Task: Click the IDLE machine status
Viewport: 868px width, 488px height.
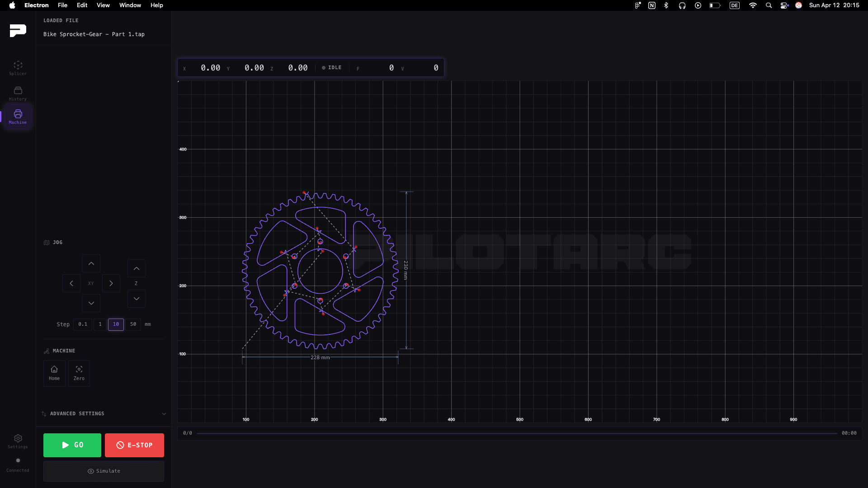Action: click(x=332, y=68)
